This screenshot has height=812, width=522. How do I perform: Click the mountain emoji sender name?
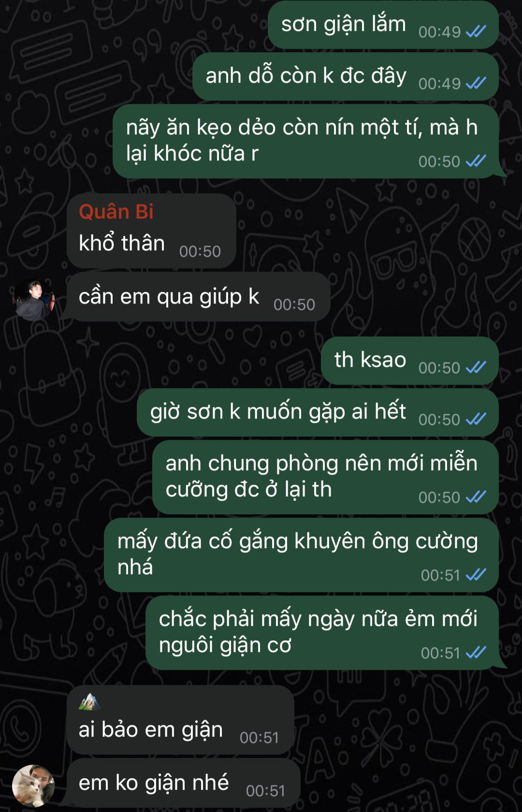pos(89,701)
